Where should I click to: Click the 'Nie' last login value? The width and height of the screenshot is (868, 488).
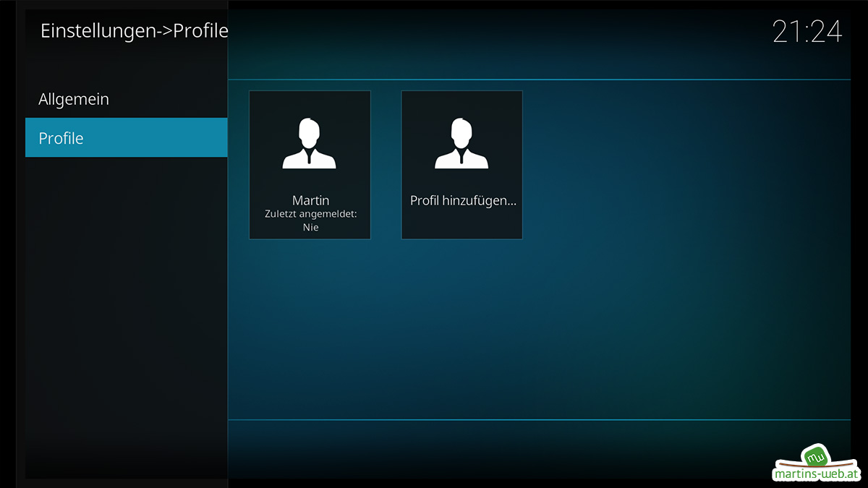coord(310,227)
